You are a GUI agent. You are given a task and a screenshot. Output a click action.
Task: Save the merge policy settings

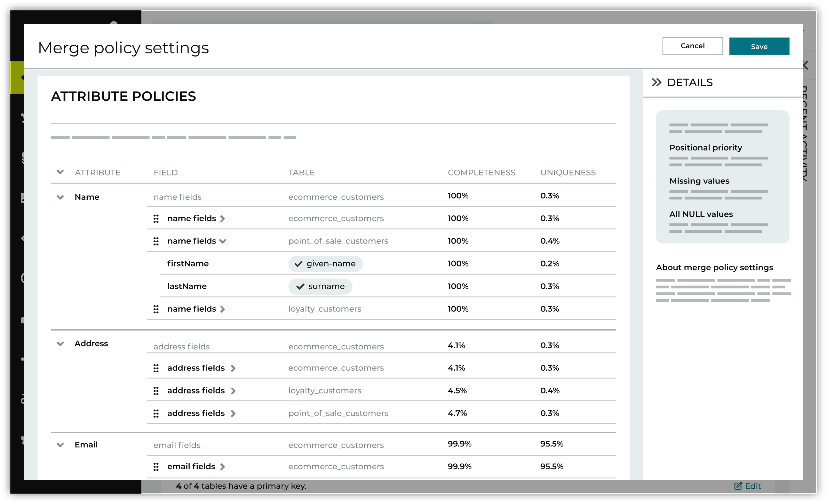(x=759, y=47)
